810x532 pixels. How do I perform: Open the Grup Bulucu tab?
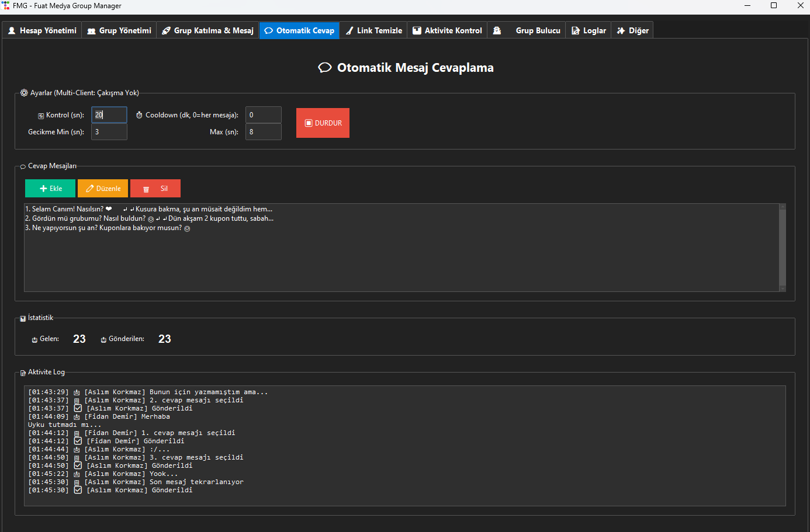527,30
